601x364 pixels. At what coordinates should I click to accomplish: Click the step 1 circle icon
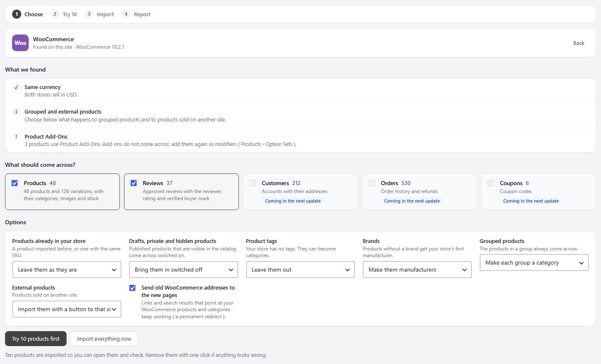17,14
